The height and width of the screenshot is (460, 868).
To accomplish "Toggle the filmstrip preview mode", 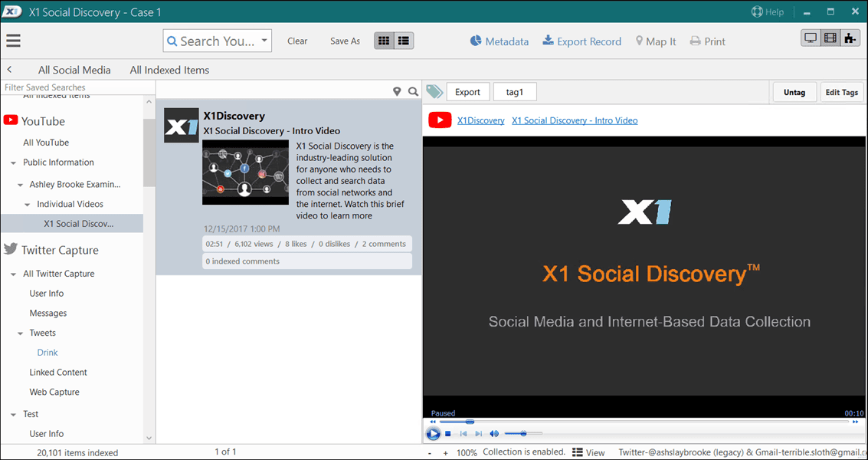I will 830,38.
